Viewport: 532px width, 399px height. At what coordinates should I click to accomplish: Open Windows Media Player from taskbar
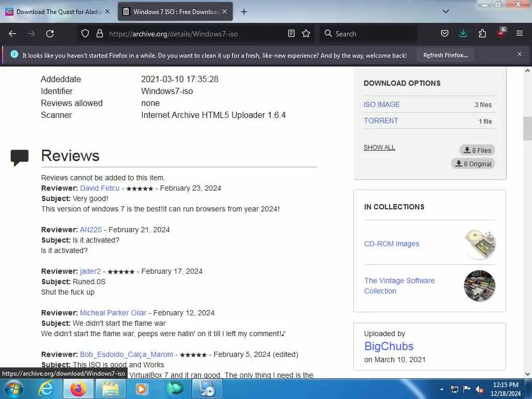141,389
